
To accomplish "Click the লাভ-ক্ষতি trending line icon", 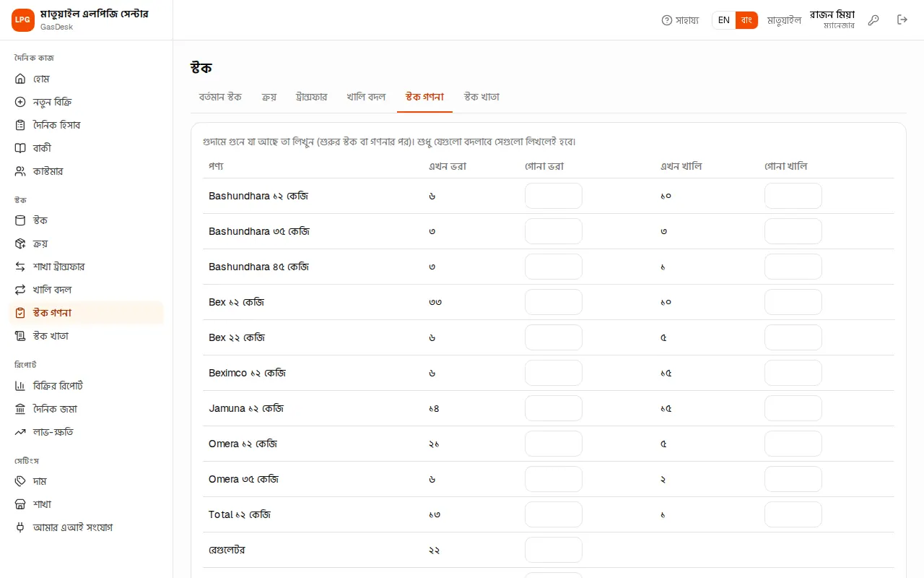I will coord(20,432).
